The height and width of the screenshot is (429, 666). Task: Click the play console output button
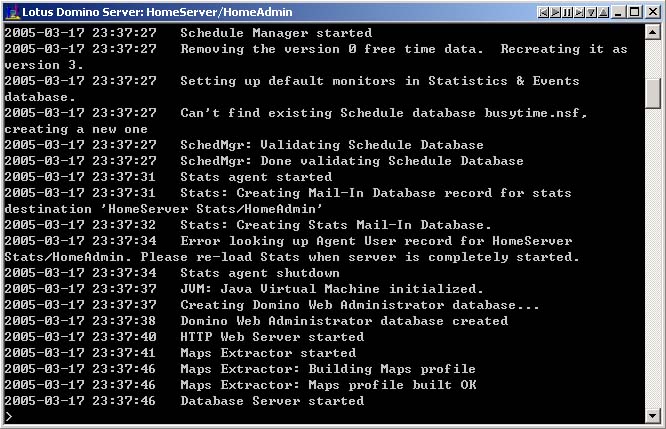[x=555, y=12]
